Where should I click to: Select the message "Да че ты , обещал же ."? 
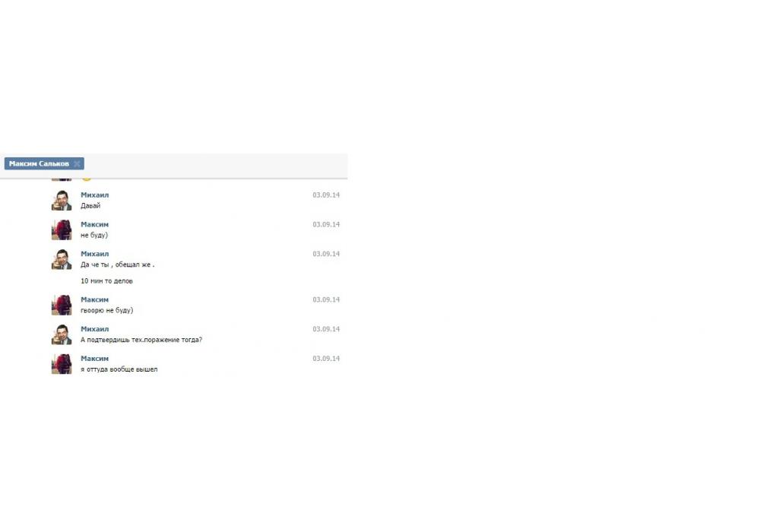117,264
